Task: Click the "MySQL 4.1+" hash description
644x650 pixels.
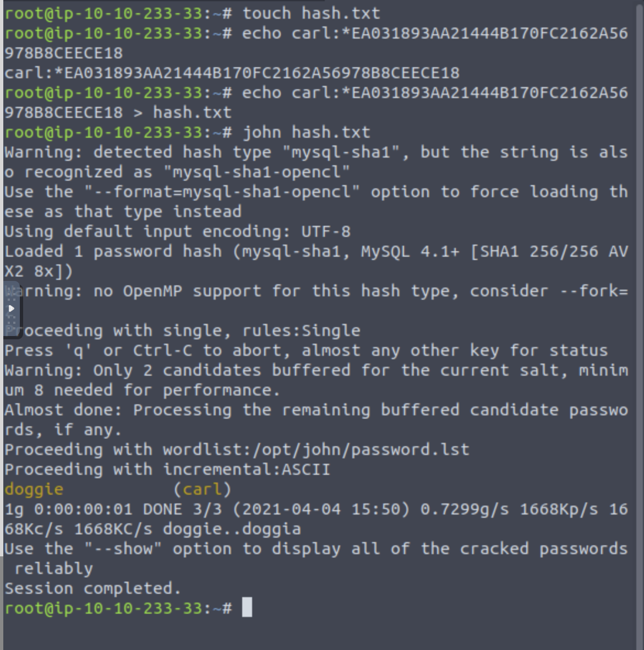Action: (410, 251)
